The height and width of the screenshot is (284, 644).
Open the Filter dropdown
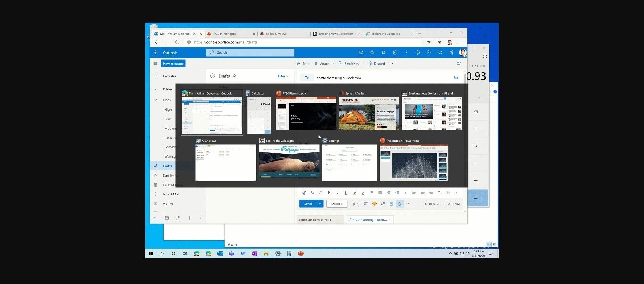(283, 76)
